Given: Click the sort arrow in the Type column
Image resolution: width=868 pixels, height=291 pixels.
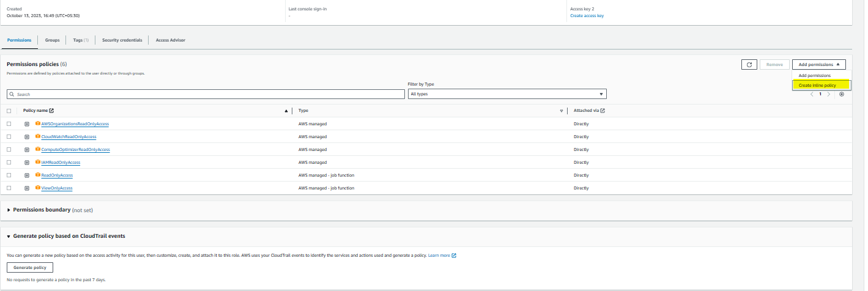Looking at the screenshot, I should tap(561, 111).
